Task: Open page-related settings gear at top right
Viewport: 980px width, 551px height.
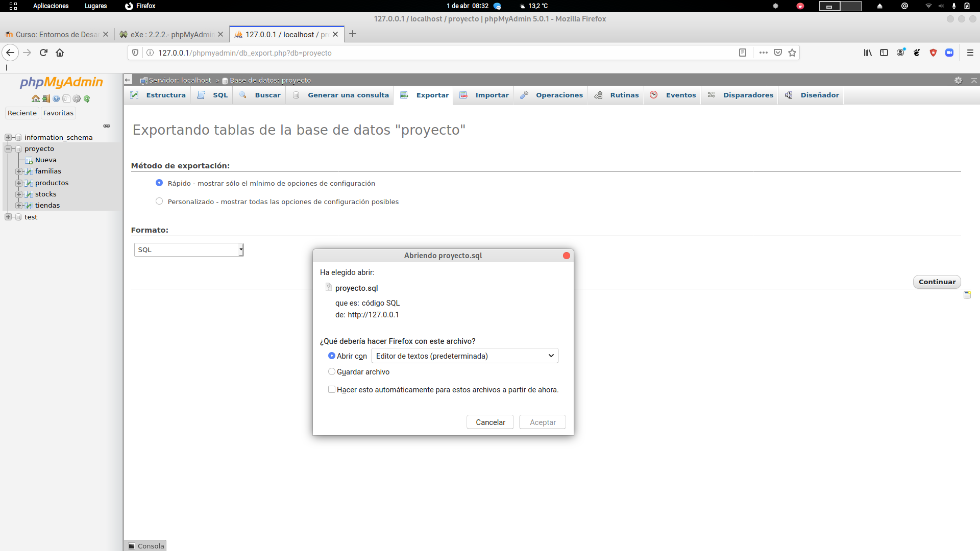Action: 959,81
